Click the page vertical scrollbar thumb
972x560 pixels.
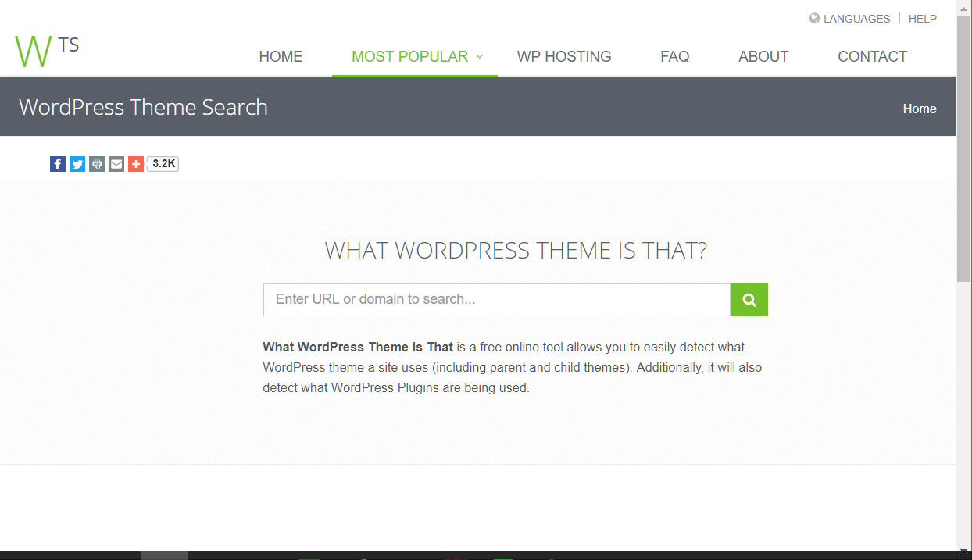pos(964,148)
